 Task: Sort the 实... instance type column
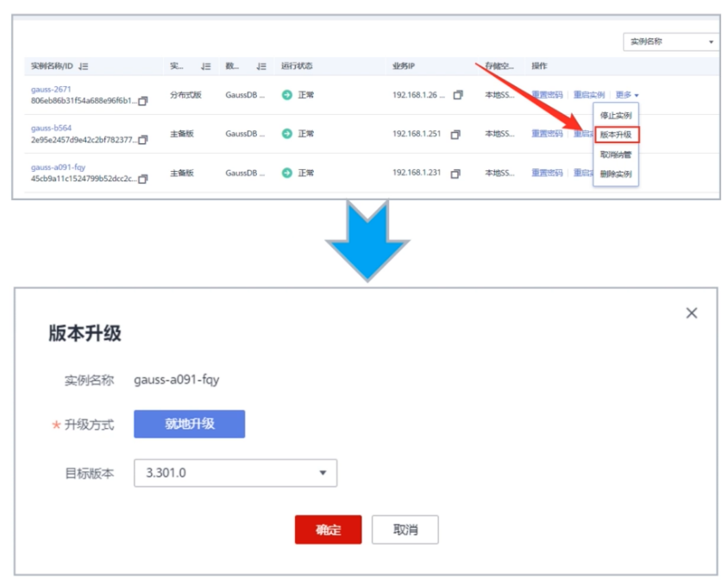[205, 66]
